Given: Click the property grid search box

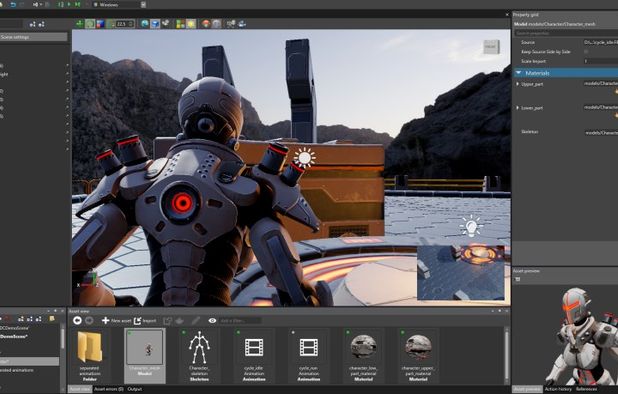Looking at the screenshot, I should point(566,33).
